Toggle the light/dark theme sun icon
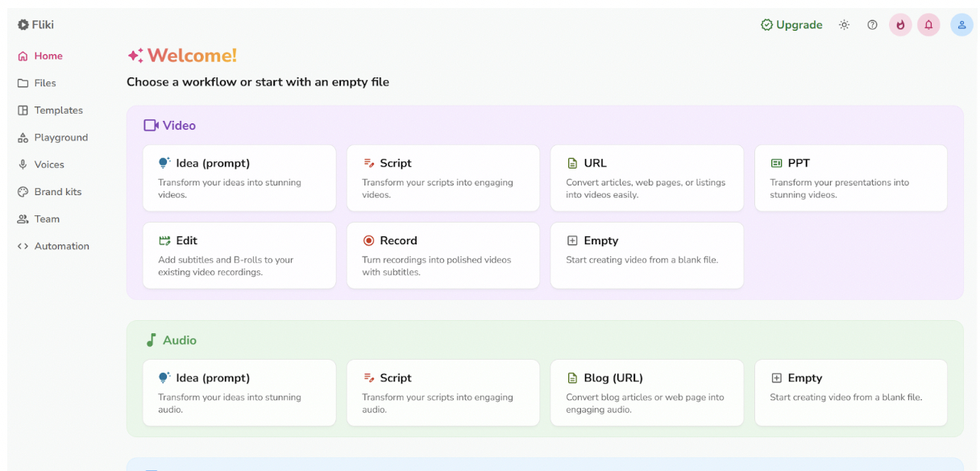 tap(844, 25)
